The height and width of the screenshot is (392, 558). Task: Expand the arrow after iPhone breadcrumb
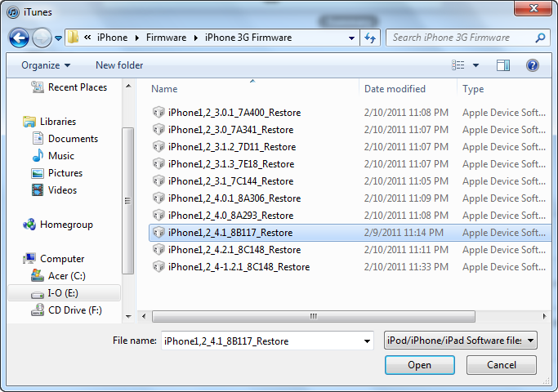(x=137, y=38)
